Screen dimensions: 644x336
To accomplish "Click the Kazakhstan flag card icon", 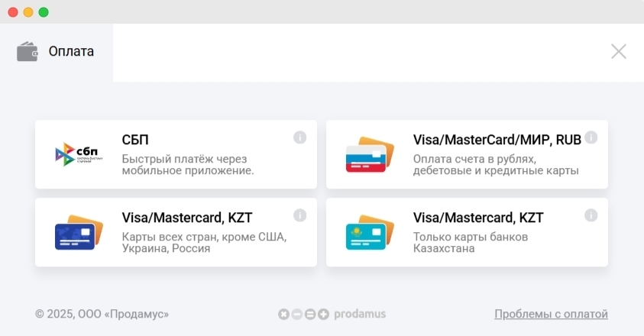I will pos(369,232).
